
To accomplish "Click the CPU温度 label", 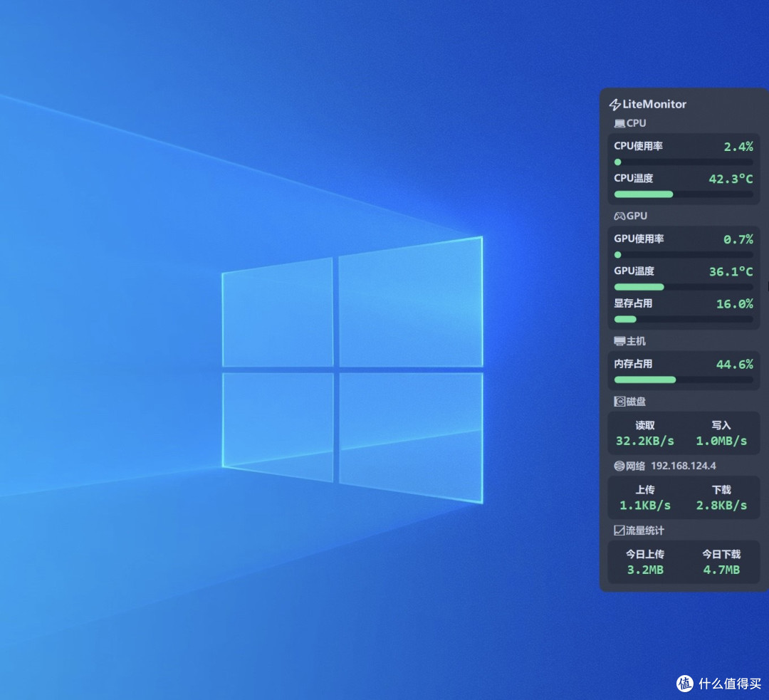I will coord(633,179).
